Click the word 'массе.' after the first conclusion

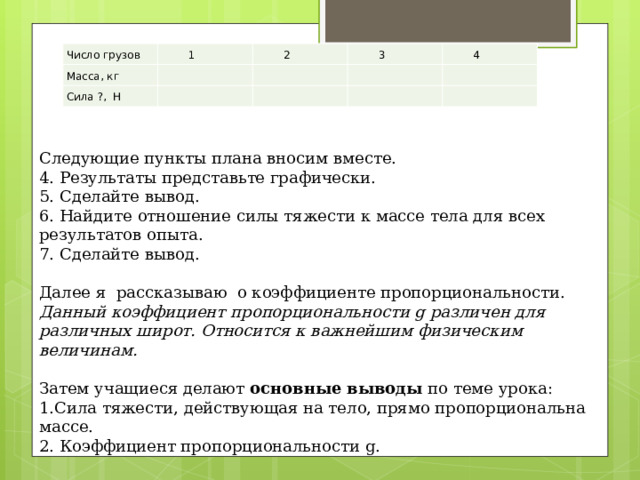pos(66,427)
